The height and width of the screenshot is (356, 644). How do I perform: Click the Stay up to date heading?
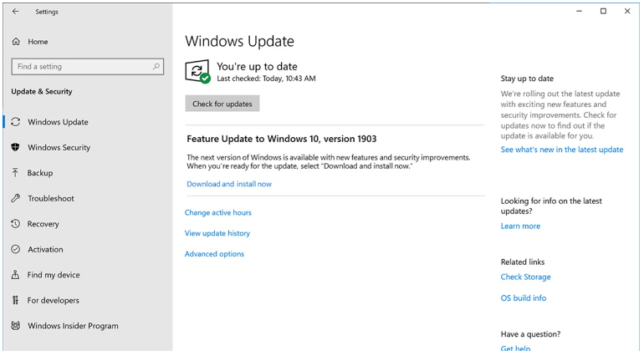[x=527, y=79]
